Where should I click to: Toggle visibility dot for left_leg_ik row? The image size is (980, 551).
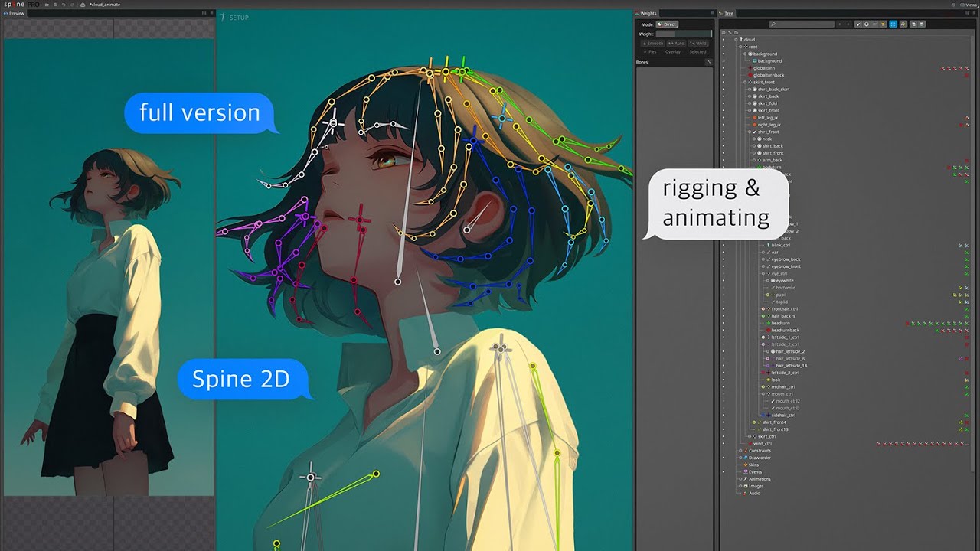click(724, 118)
